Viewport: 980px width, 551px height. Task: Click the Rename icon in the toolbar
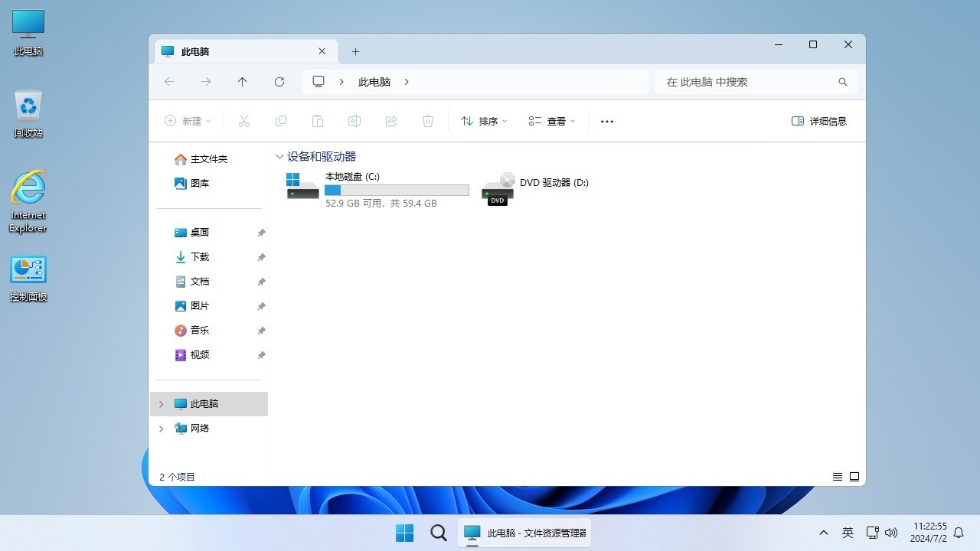coord(354,121)
